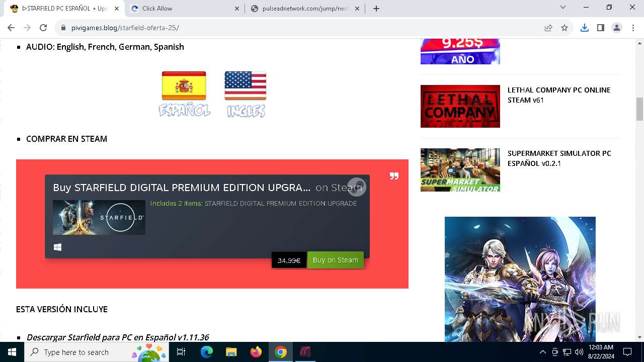Click the taskbar search box
The height and width of the screenshot is (362, 644).
[97, 352]
